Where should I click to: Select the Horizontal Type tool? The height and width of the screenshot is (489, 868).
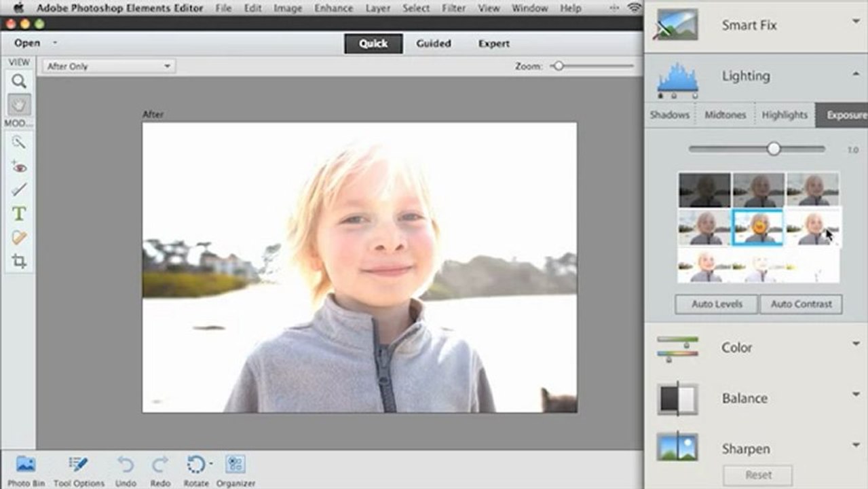coord(19,213)
